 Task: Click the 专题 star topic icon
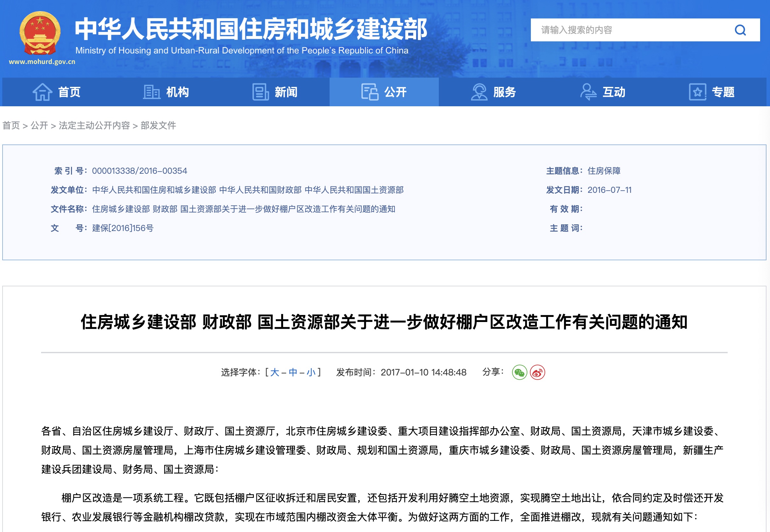point(698,92)
